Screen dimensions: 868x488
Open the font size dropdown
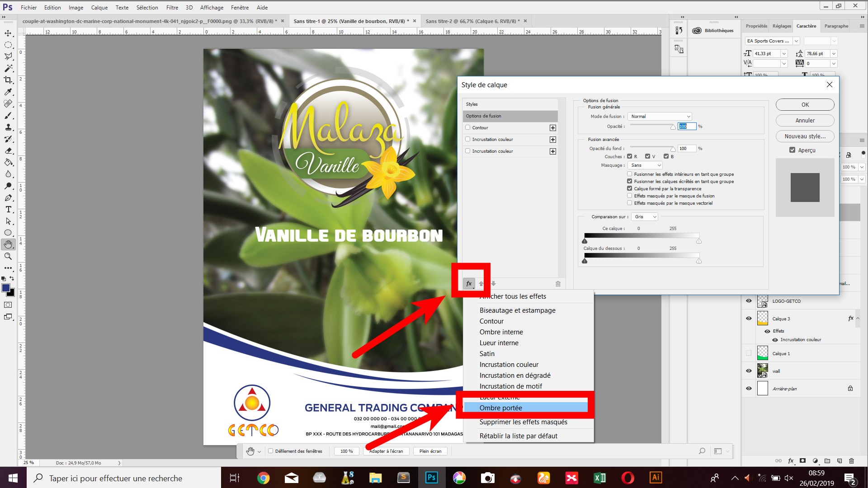pyautogui.click(x=784, y=54)
